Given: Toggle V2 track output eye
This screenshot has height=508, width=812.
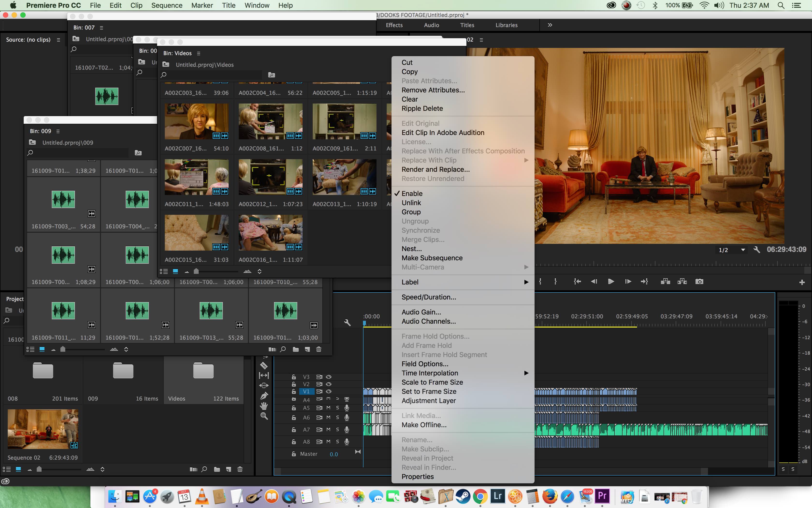Looking at the screenshot, I should click(x=329, y=384).
